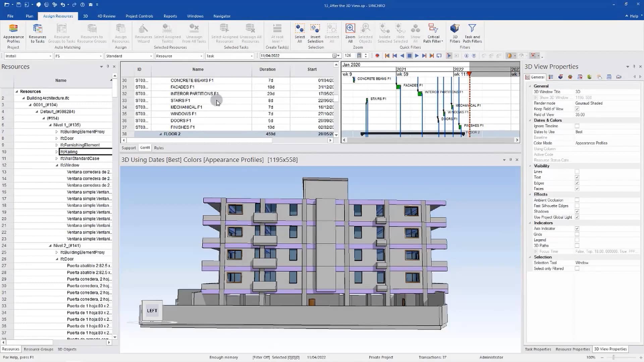
Task: Open Task and Path Filters
Action: (472, 34)
